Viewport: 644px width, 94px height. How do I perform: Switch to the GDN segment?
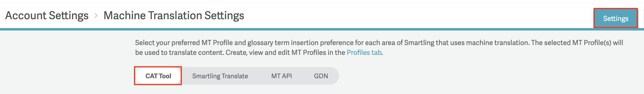pos(321,76)
